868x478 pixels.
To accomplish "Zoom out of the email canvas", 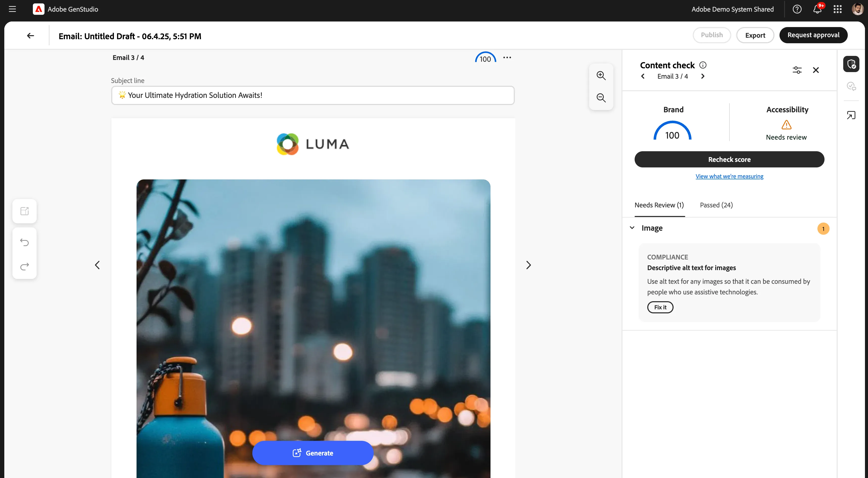I will pyautogui.click(x=601, y=98).
